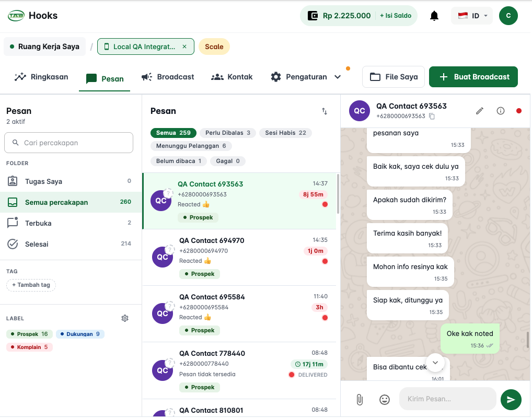The height and width of the screenshot is (418, 532).
Task: Toggle the Dukungan 9 label filter
Action: (x=80, y=334)
